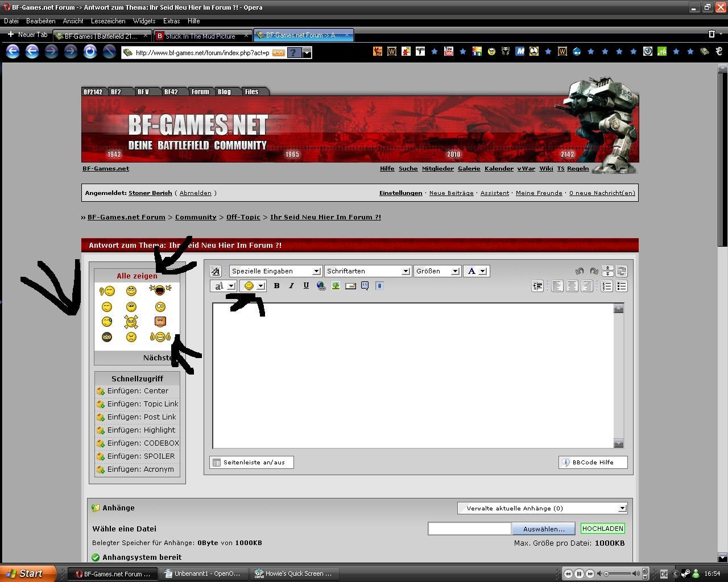Image resolution: width=728 pixels, height=582 pixels.
Task: Insert an email link with the envelope icon
Action: [x=350, y=286]
